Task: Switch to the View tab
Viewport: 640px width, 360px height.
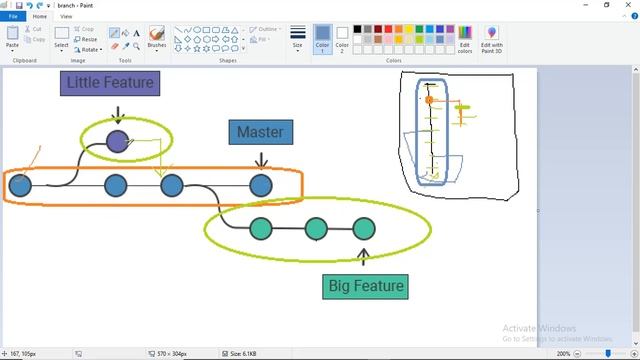Action: (66, 16)
